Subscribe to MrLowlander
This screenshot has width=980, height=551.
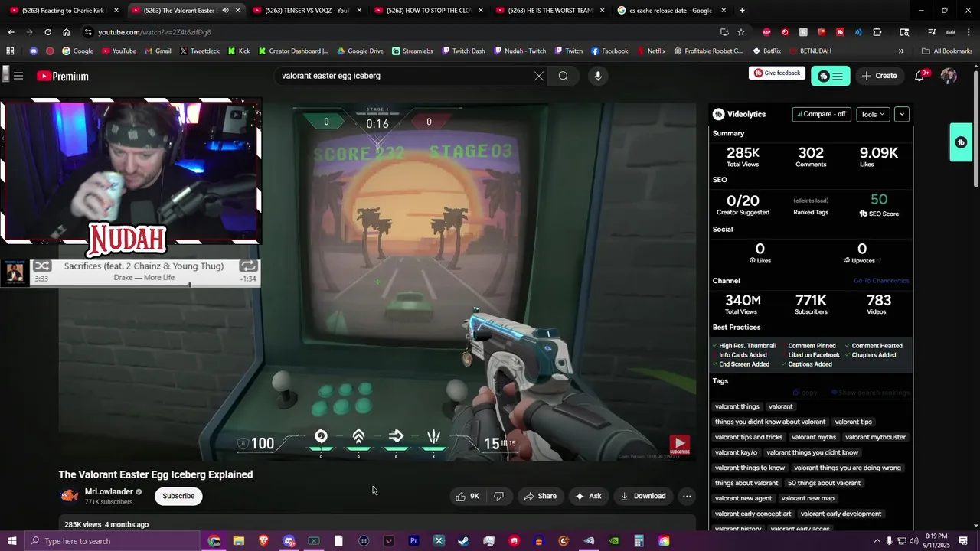pos(178,496)
